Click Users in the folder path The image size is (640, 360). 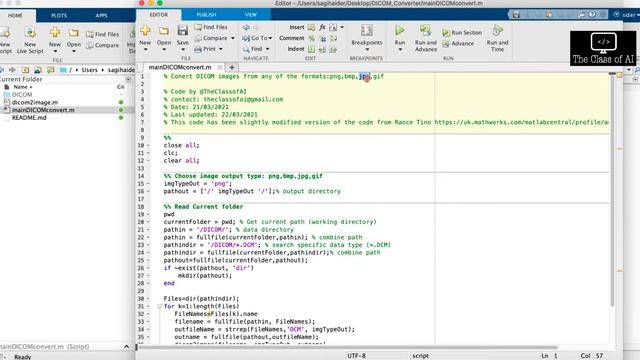coord(89,70)
